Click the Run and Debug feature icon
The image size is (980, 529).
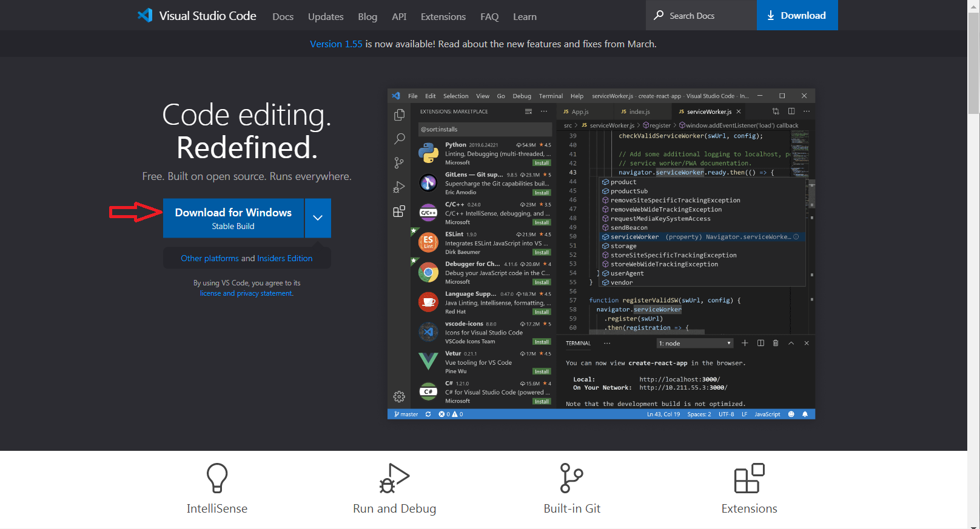pos(394,478)
